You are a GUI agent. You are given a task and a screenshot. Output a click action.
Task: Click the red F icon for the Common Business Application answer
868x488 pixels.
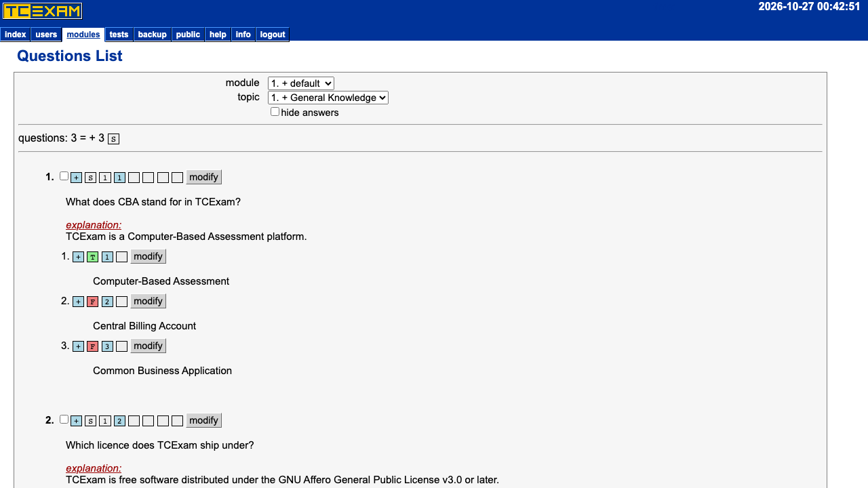(92, 346)
